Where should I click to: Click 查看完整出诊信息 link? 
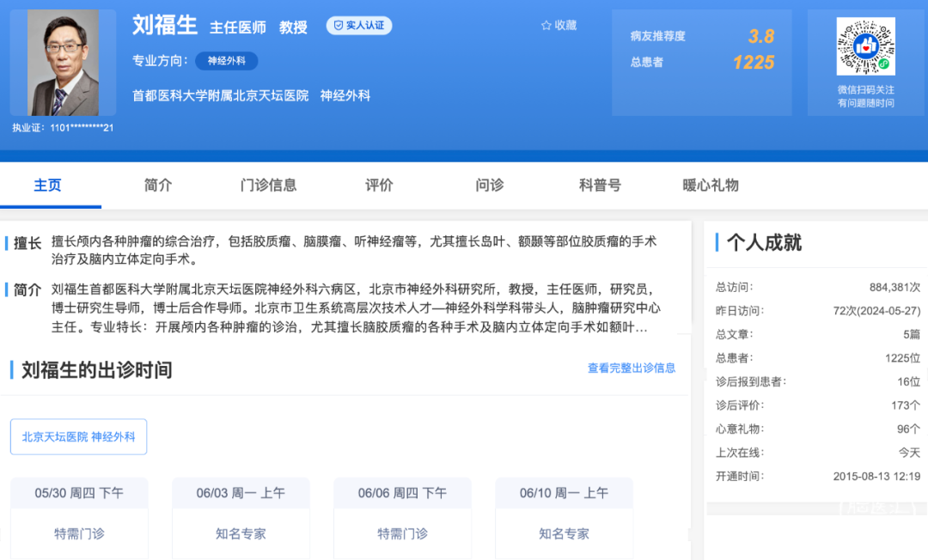point(632,368)
